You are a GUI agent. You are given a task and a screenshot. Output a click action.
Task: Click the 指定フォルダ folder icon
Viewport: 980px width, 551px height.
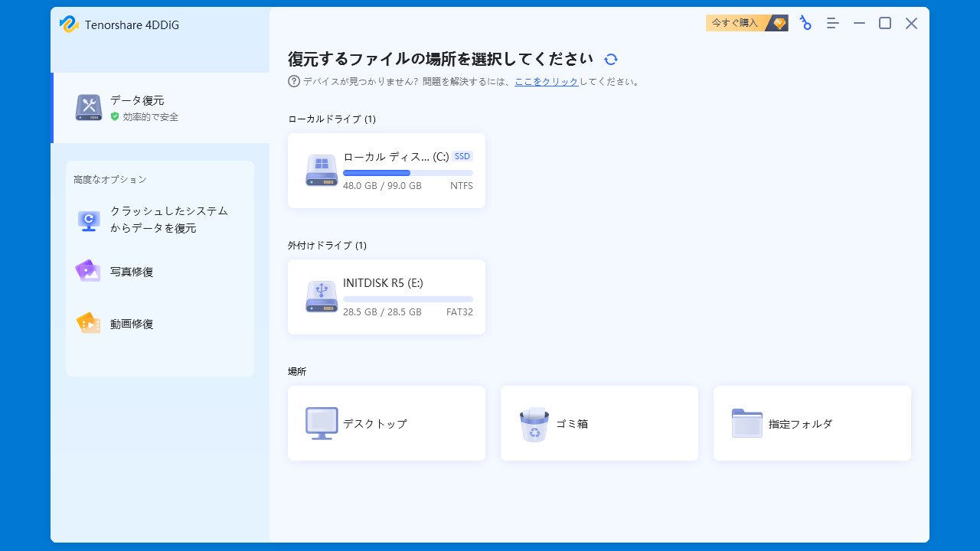coord(747,423)
